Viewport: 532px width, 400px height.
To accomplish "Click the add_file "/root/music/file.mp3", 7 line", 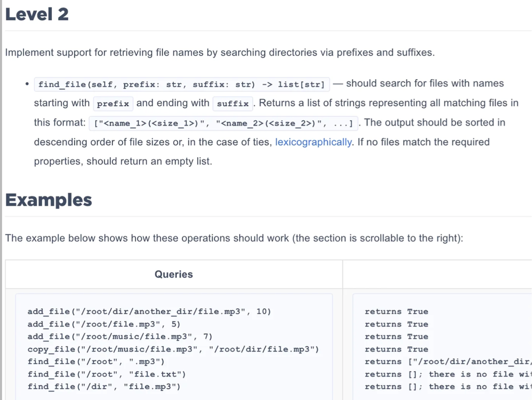I will 120,337.
